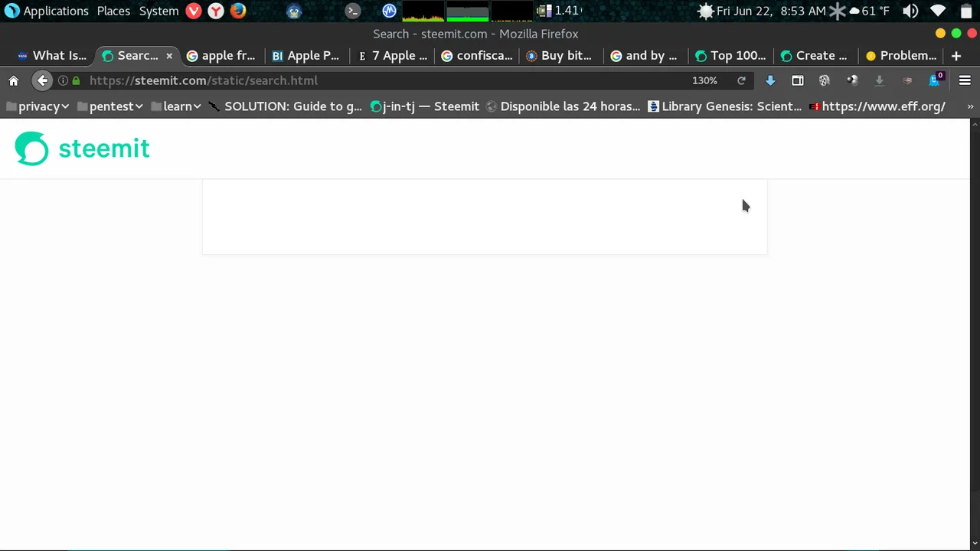Click the grayed download extension icon
980x551 pixels.
(x=880, y=80)
